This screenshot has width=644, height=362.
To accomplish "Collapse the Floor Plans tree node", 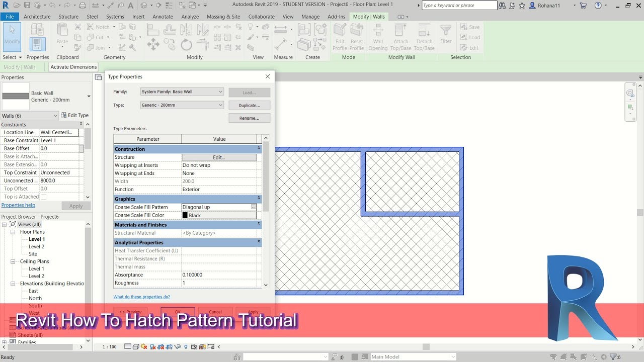I will [x=14, y=232].
